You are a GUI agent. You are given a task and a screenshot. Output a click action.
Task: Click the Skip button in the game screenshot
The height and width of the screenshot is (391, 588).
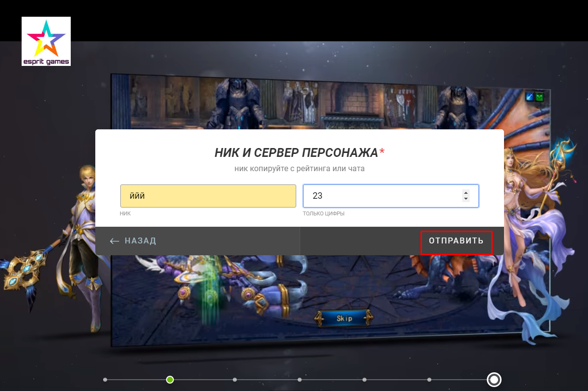coord(344,318)
